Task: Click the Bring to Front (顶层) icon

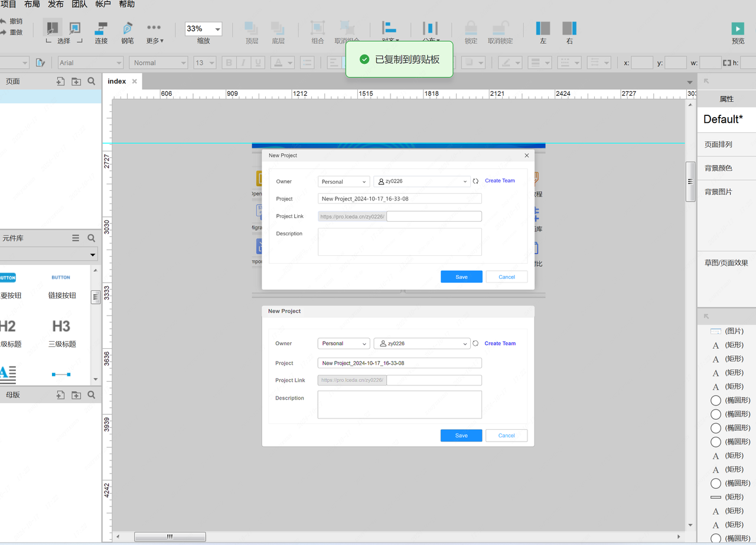Action: pyautogui.click(x=252, y=28)
